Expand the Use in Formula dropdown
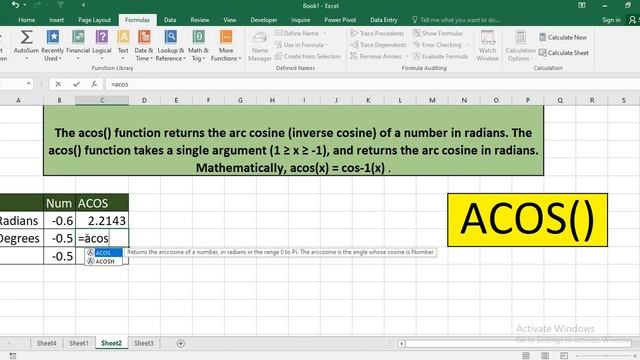The height and width of the screenshot is (360, 640). pos(327,45)
